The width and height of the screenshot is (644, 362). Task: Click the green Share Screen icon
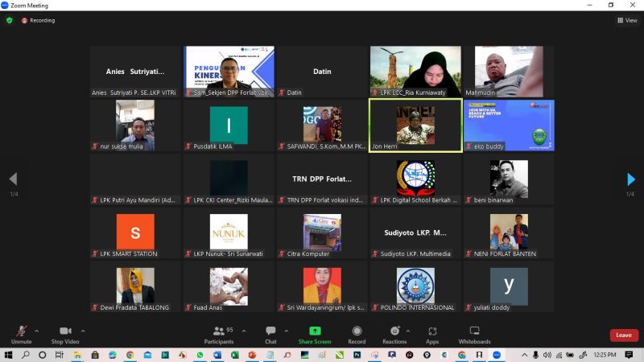[x=315, y=331]
